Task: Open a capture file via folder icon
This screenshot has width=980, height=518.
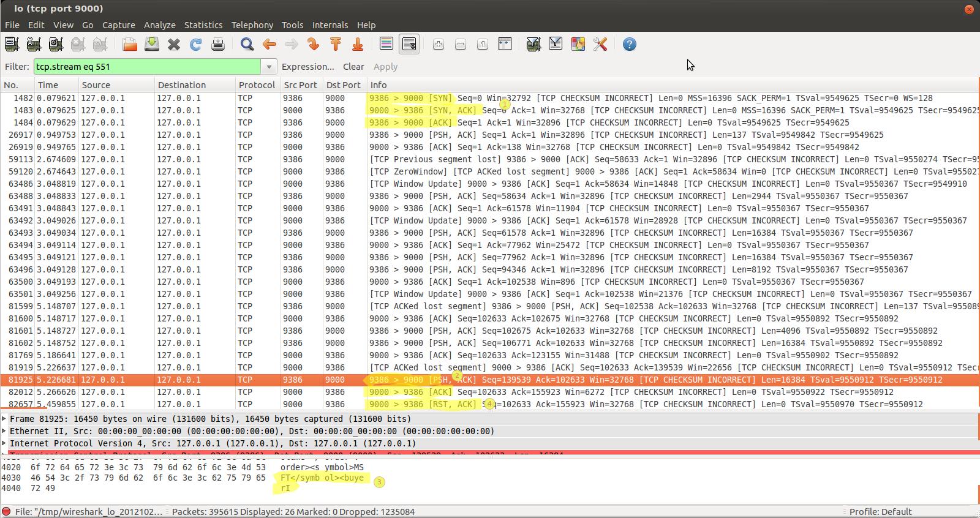Action: (130, 44)
